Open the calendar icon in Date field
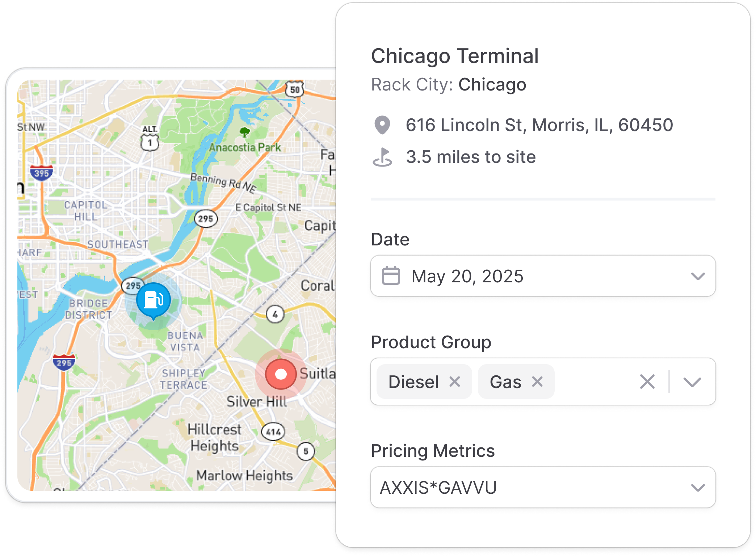756x556 pixels. 391,276
